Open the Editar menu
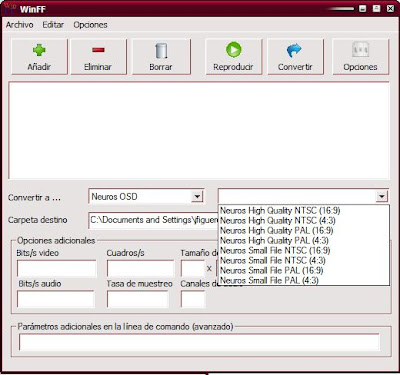The height and width of the screenshot is (375, 400). [53, 25]
